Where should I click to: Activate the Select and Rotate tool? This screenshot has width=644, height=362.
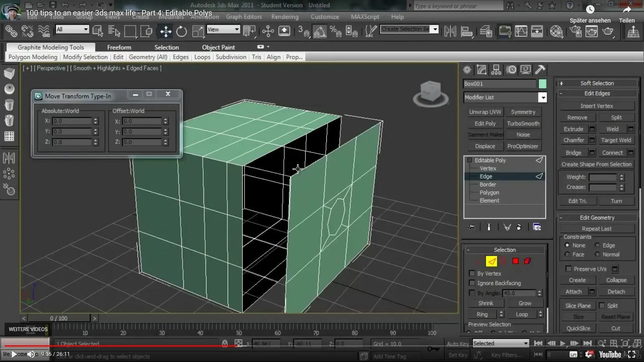point(181,31)
